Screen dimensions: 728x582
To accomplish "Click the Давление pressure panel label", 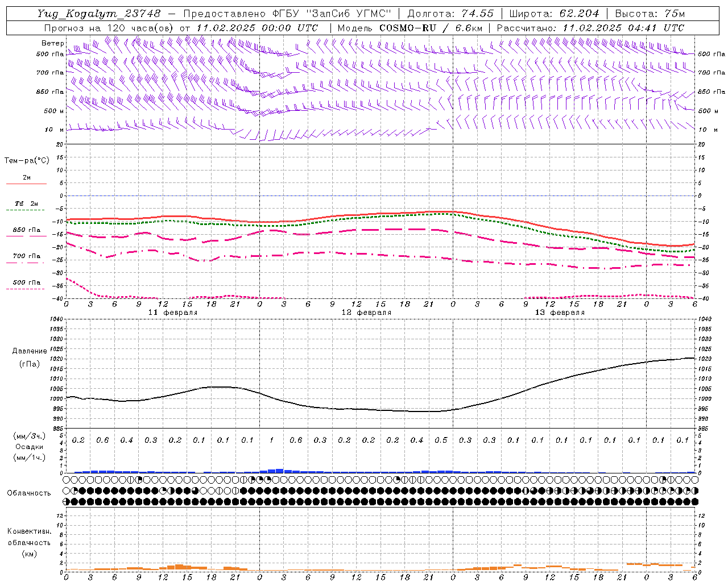I will click(30, 351).
